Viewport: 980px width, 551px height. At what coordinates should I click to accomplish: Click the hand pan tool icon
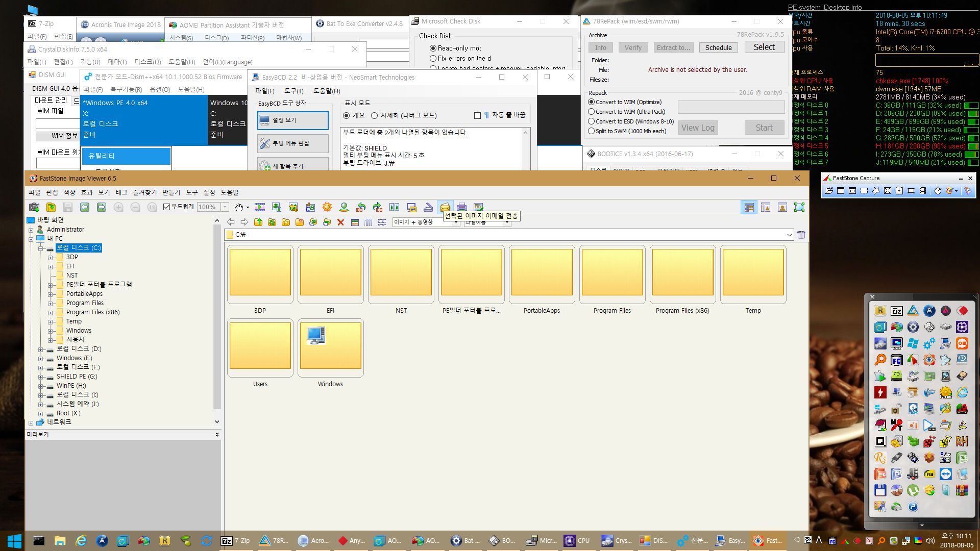239,207
